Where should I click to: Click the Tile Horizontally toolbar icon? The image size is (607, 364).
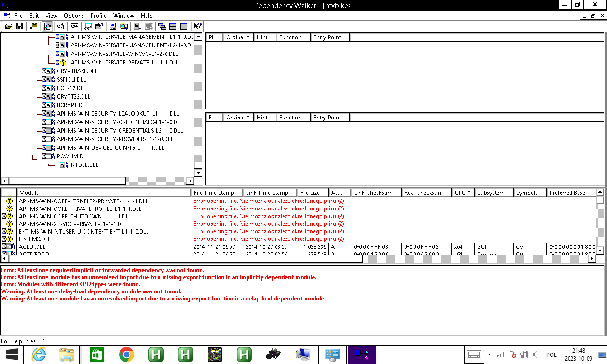click(173, 26)
